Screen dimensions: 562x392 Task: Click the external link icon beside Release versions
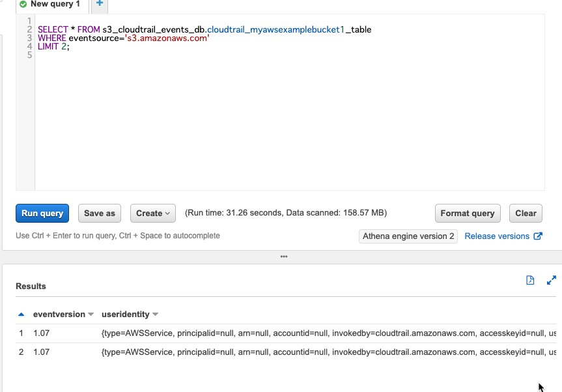(538, 236)
